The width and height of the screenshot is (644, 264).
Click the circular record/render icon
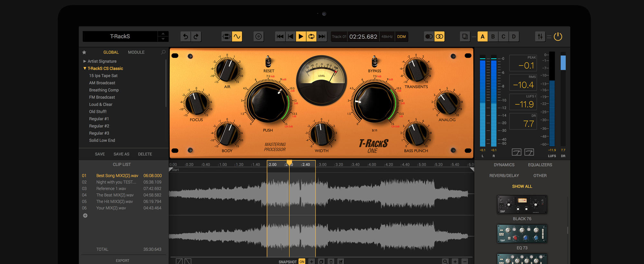pos(259,37)
